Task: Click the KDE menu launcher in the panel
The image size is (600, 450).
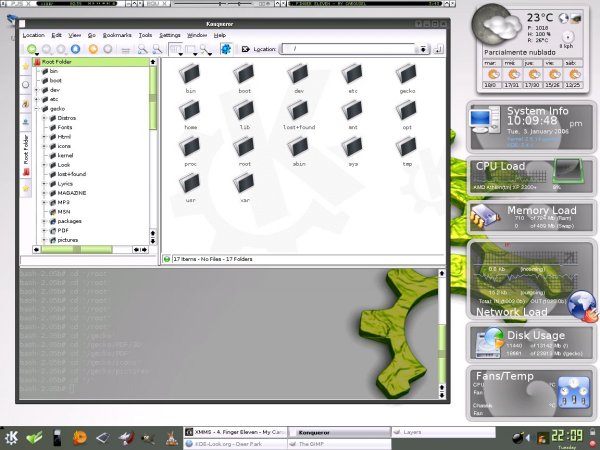Action: tap(12, 436)
